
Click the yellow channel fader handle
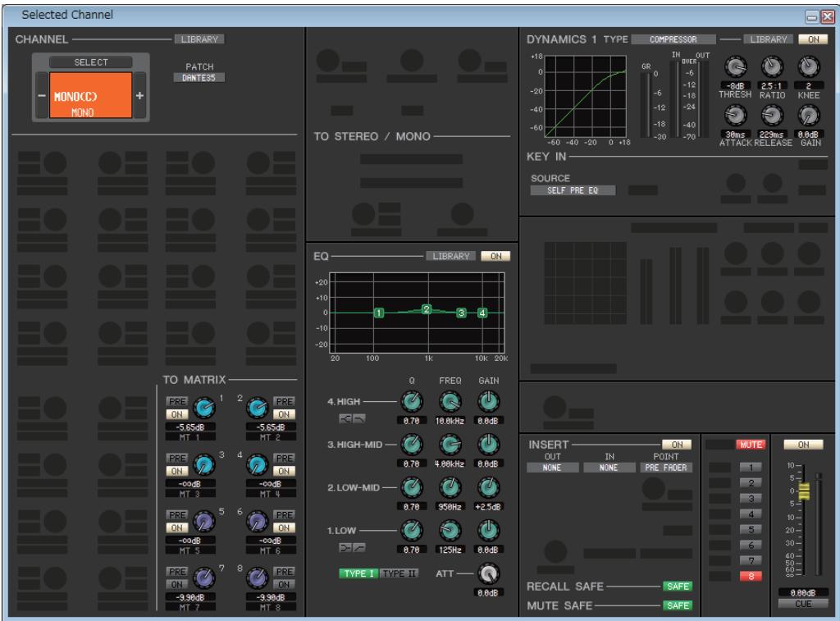point(804,491)
